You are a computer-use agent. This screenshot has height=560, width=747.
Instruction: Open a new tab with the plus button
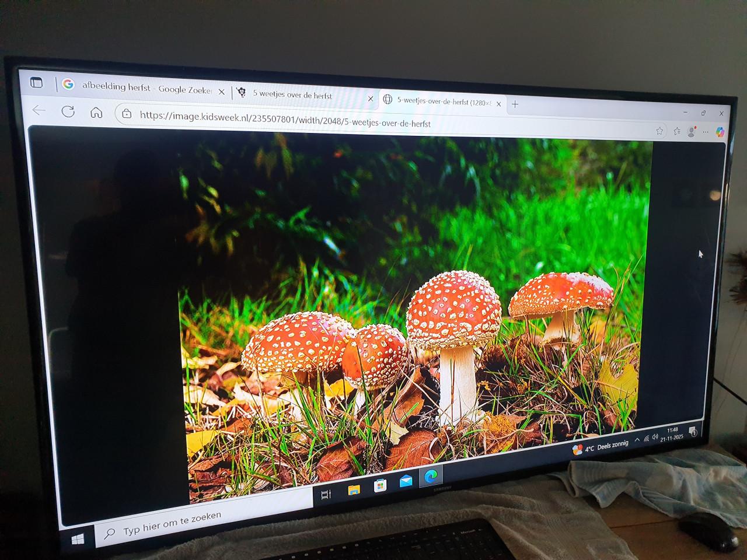point(514,104)
